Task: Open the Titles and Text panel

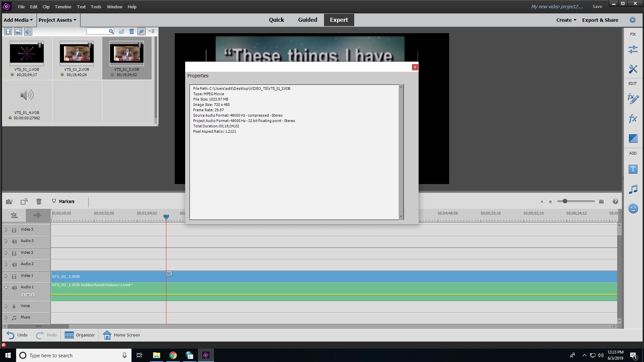Action: (x=633, y=169)
